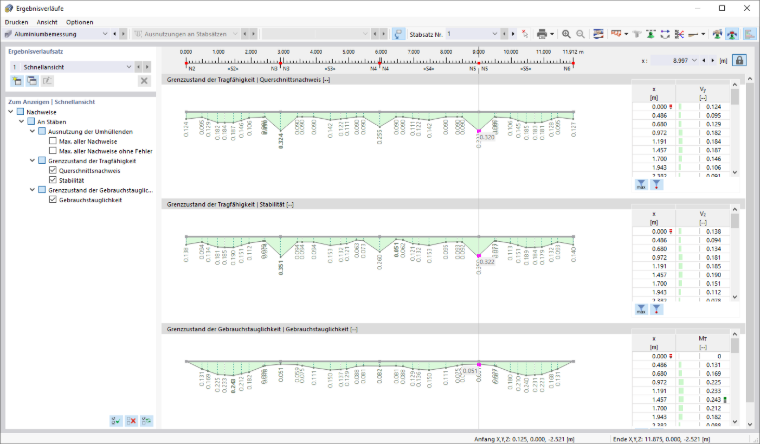Click the brown member line toolbar icon
This screenshot has width=760, height=444.
pos(693,34)
